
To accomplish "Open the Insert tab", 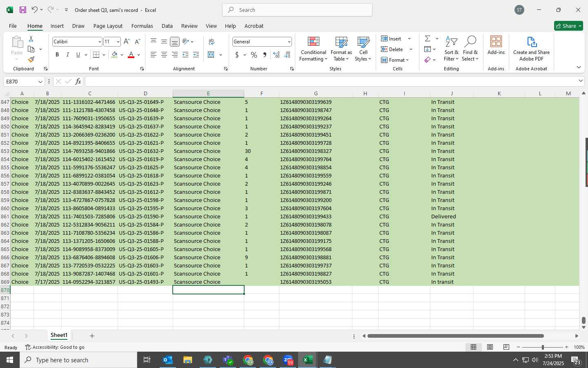I will click(57, 26).
